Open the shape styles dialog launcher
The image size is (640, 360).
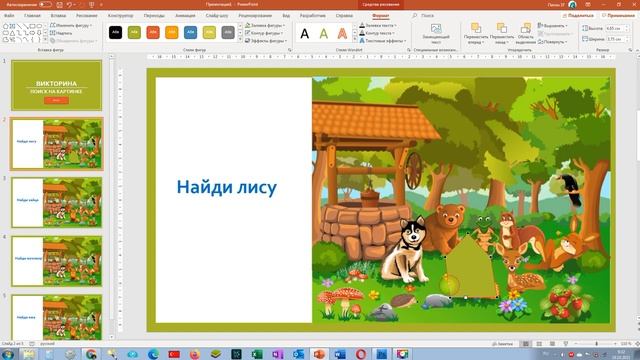(290, 50)
